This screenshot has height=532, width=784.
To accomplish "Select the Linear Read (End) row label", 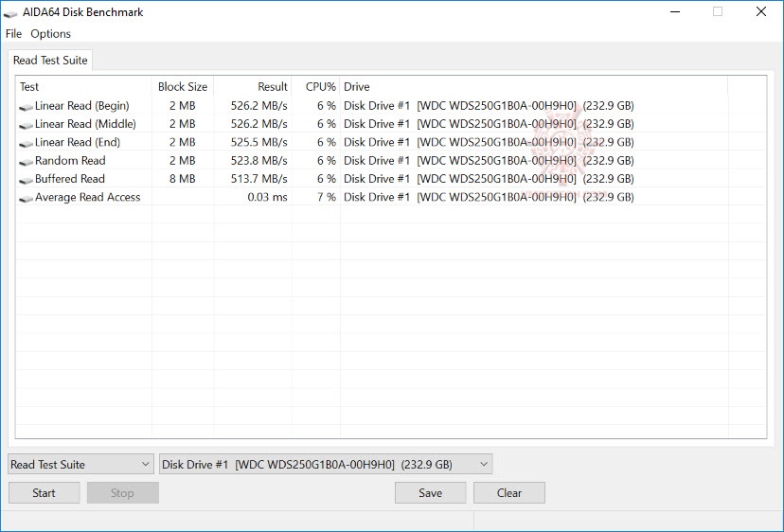I will tap(78, 142).
